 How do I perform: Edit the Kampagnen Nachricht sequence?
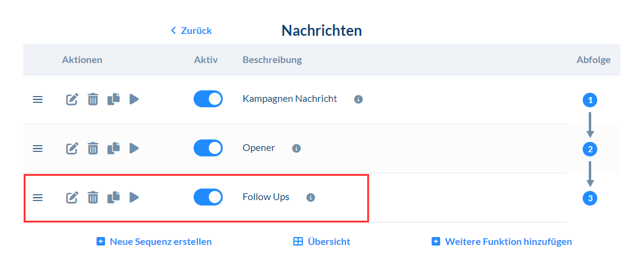coord(72,99)
